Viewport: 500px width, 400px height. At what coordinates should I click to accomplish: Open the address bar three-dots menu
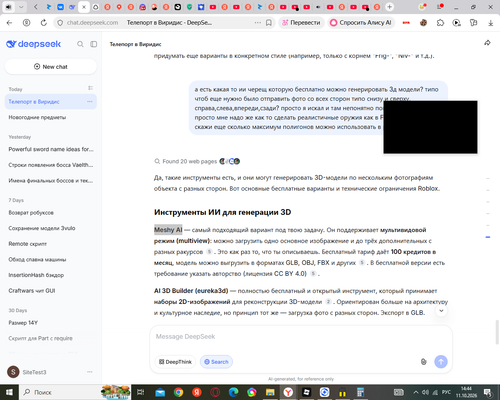pyautogui.click(x=258, y=23)
